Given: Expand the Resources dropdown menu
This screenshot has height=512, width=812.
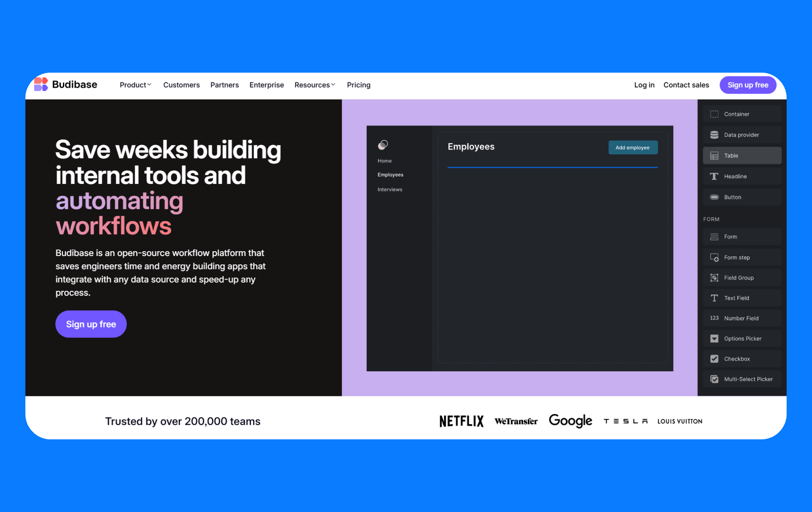Looking at the screenshot, I should pyautogui.click(x=315, y=85).
